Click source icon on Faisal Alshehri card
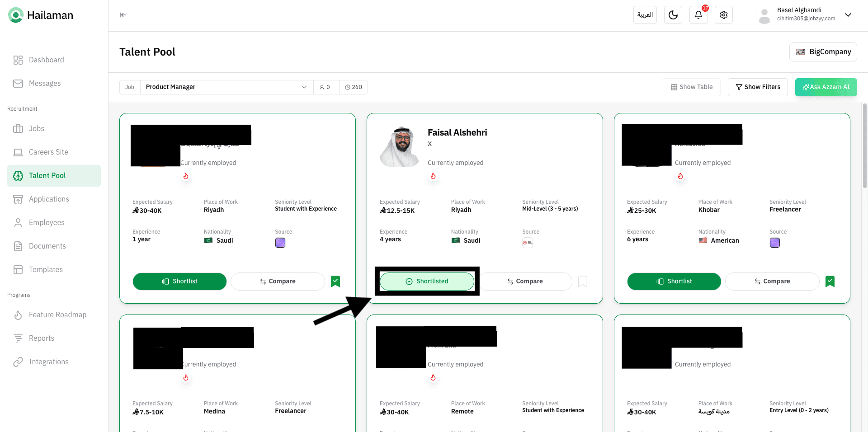This screenshot has height=432, width=868. click(x=528, y=243)
